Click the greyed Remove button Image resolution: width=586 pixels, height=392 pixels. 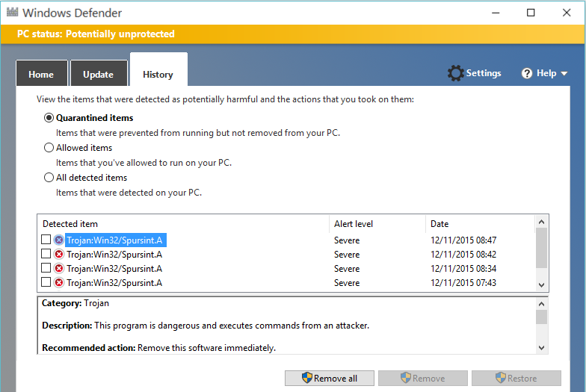(423, 378)
